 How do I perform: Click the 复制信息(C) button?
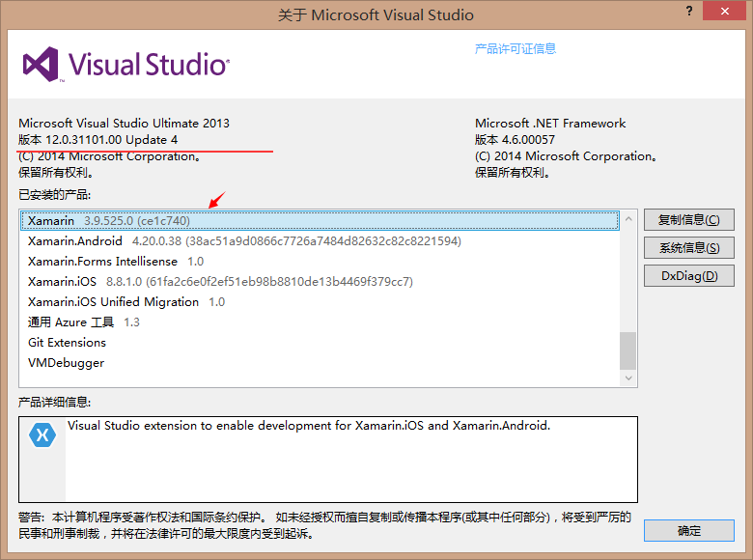pos(688,220)
